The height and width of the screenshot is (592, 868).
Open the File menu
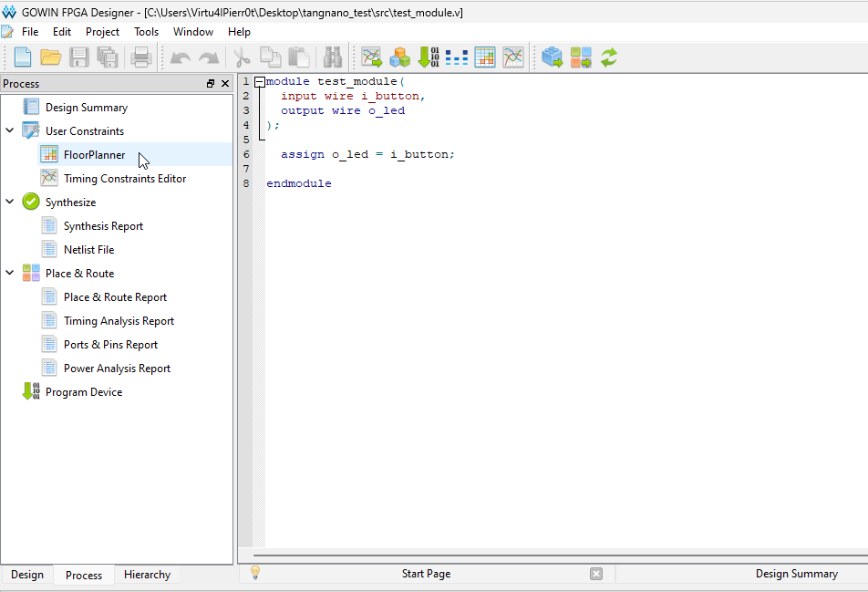30,32
